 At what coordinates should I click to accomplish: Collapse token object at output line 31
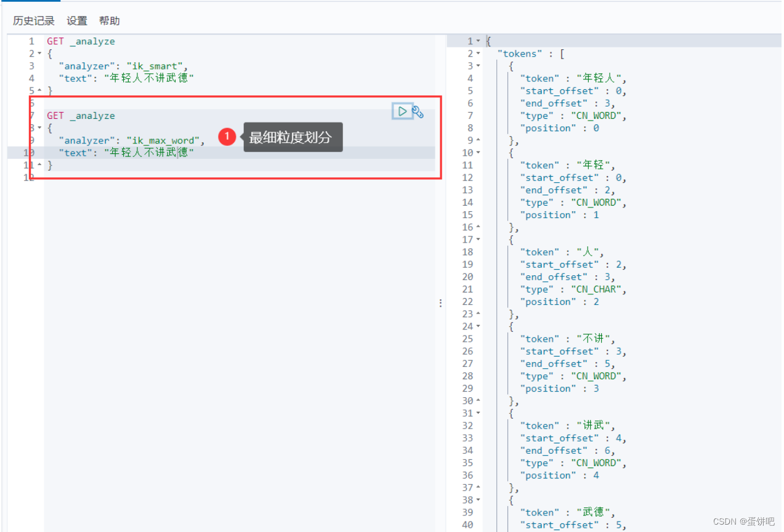(478, 413)
